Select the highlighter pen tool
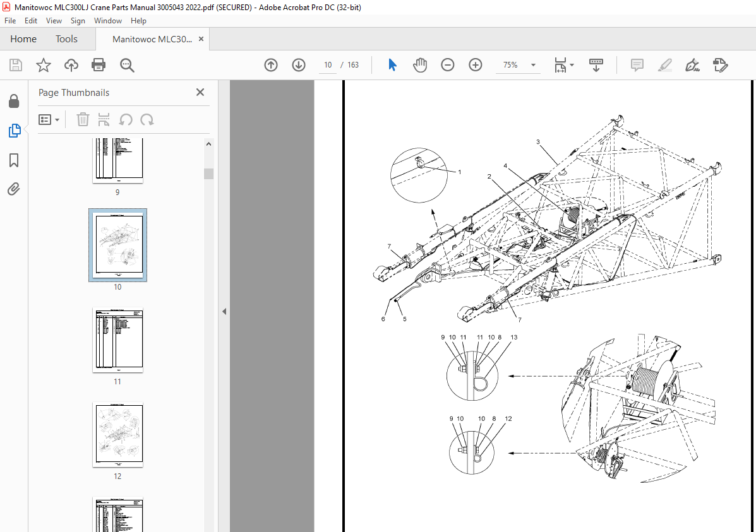Image resolution: width=756 pixels, height=532 pixels. pyautogui.click(x=665, y=65)
